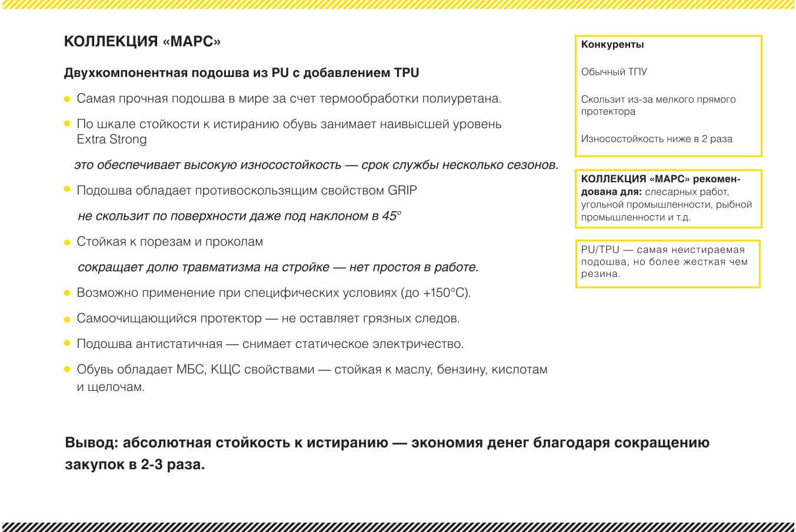Viewport: 796px width, 532px height.
Task: Click yellow bullet beside the GRIP line
Action: pos(68,190)
